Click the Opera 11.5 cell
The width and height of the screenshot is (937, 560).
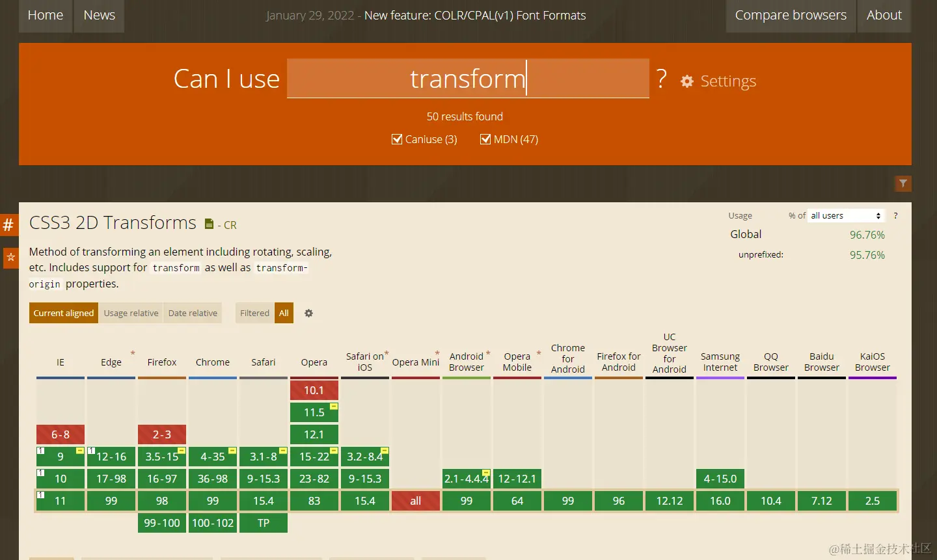point(314,412)
